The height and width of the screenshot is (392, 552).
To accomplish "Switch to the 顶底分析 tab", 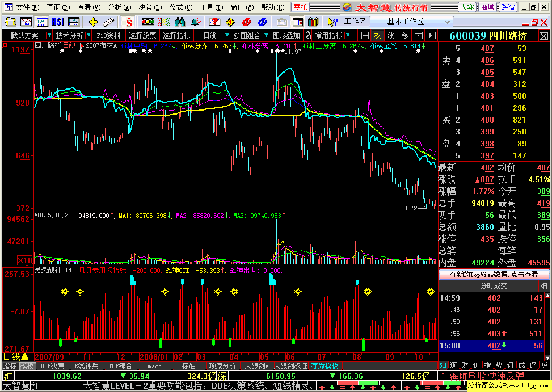I will coord(222,366).
